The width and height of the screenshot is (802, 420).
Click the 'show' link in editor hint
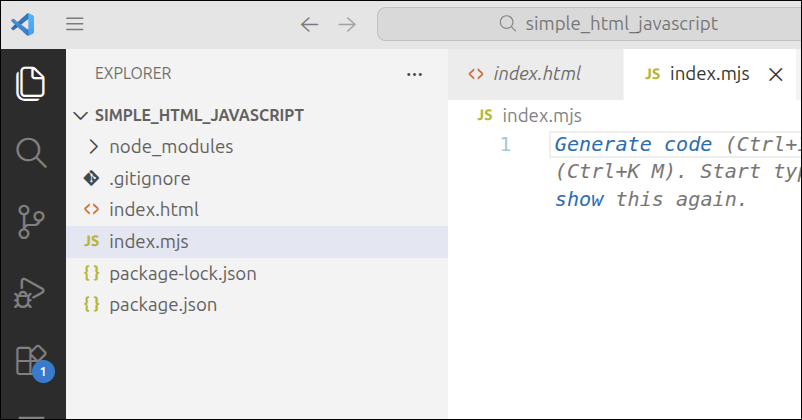tap(580, 199)
